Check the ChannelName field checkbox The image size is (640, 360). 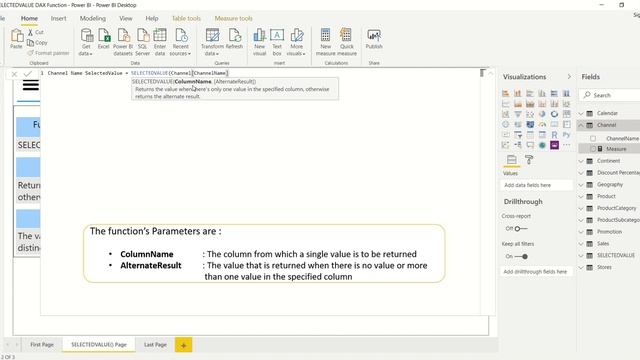click(x=593, y=139)
